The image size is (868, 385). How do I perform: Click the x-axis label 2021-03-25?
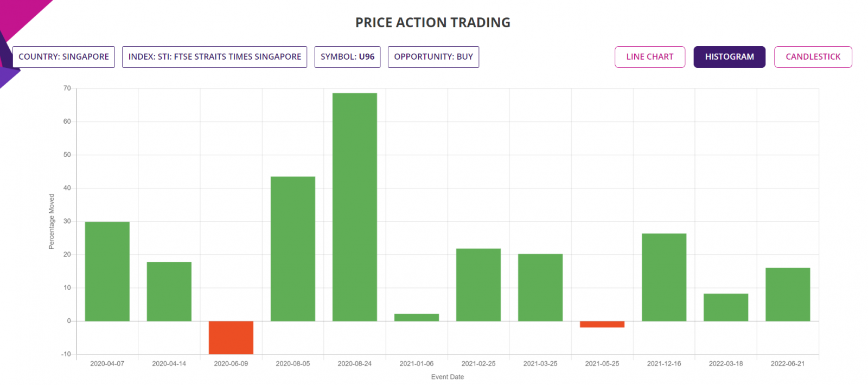click(540, 364)
